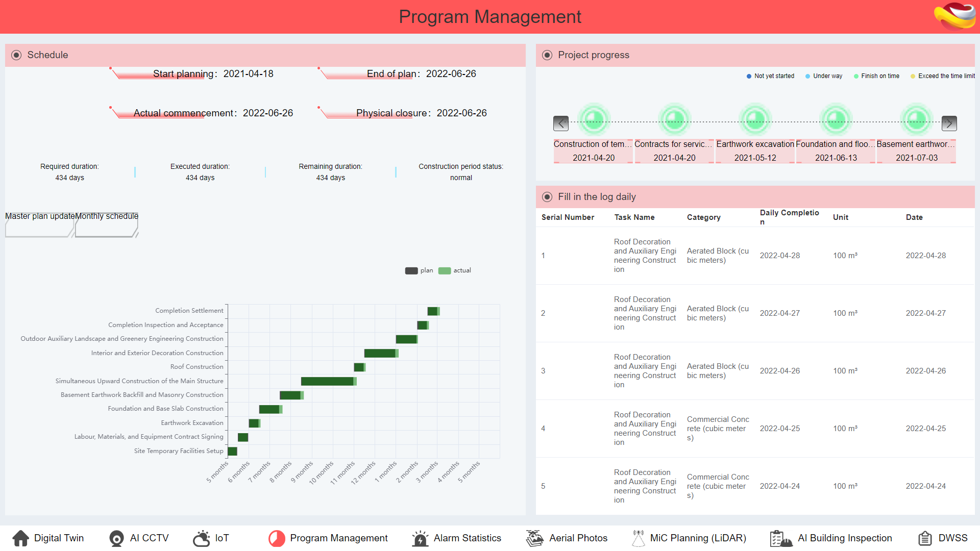
Task: Click the MiC Planning LiDAR icon
Action: pyautogui.click(x=638, y=538)
